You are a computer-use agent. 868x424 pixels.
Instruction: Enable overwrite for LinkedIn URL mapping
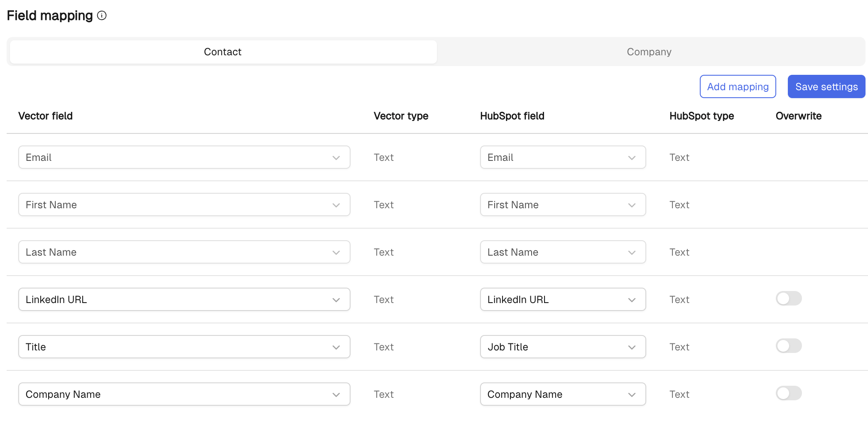point(788,298)
